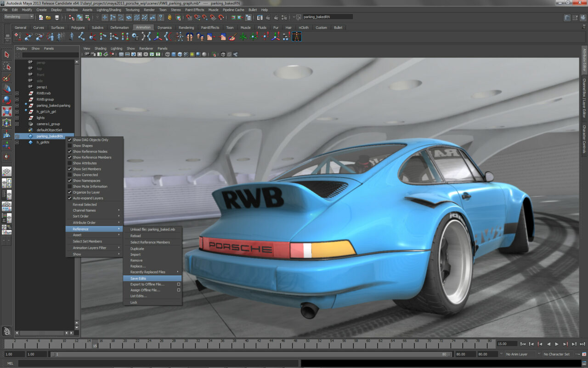The height and width of the screenshot is (368, 588).
Task: Choose the Paint Selection tool
Action: point(6,78)
